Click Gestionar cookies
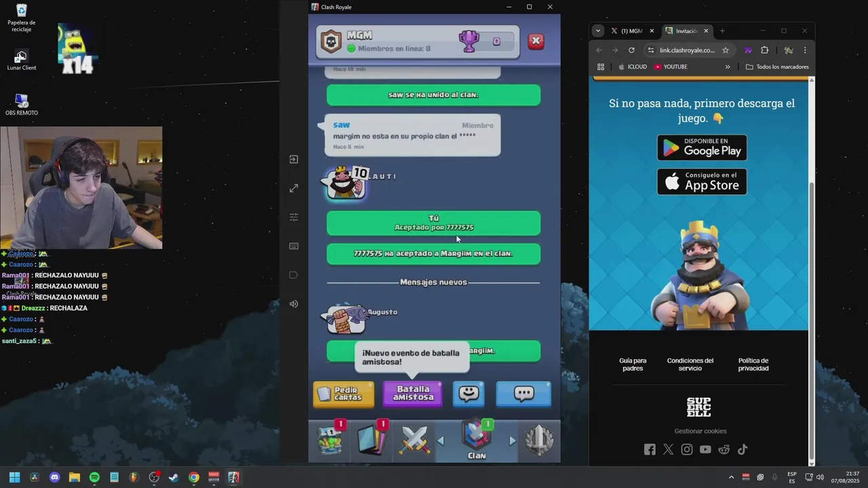The image size is (868, 488). pos(700,431)
